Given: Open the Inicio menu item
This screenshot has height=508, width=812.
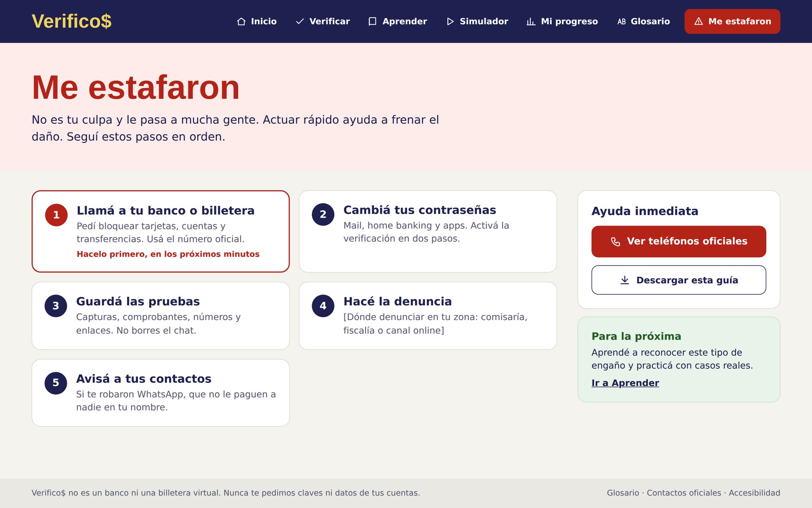Looking at the screenshot, I should [x=257, y=22].
